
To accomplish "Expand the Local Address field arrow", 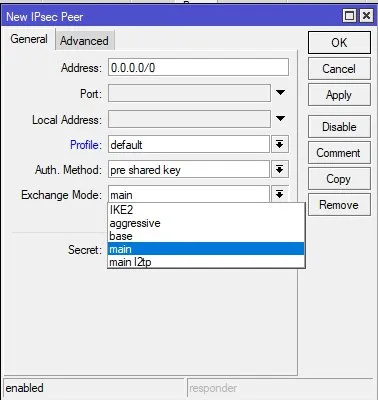I will coord(280,118).
